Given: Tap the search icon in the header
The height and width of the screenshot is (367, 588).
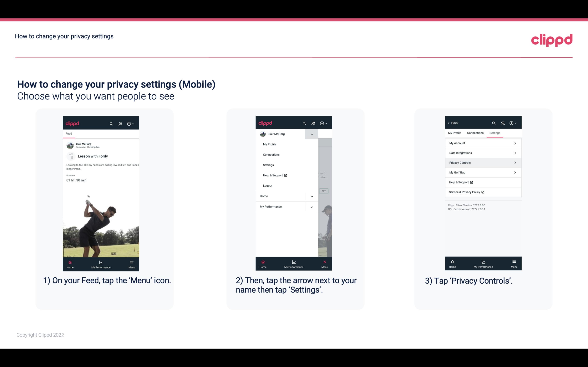Looking at the screenshot, I should (112, 123).
